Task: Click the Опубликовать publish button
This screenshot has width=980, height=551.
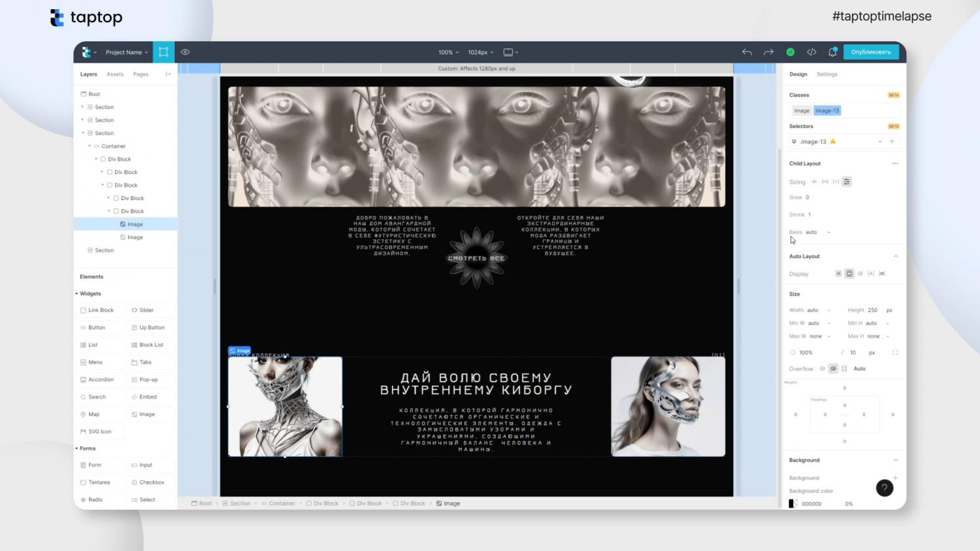Action: click(x=870, y=52)
